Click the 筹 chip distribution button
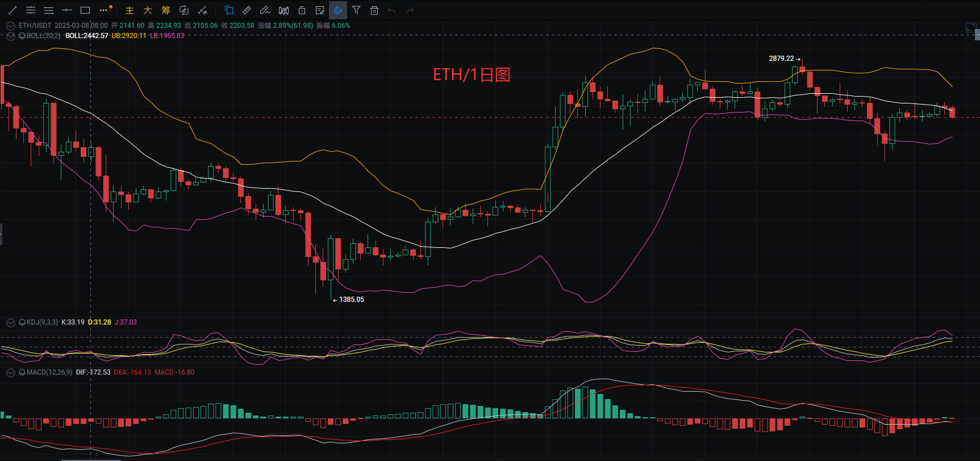Screen dimensions: 980x461 [x=166, y=10]
